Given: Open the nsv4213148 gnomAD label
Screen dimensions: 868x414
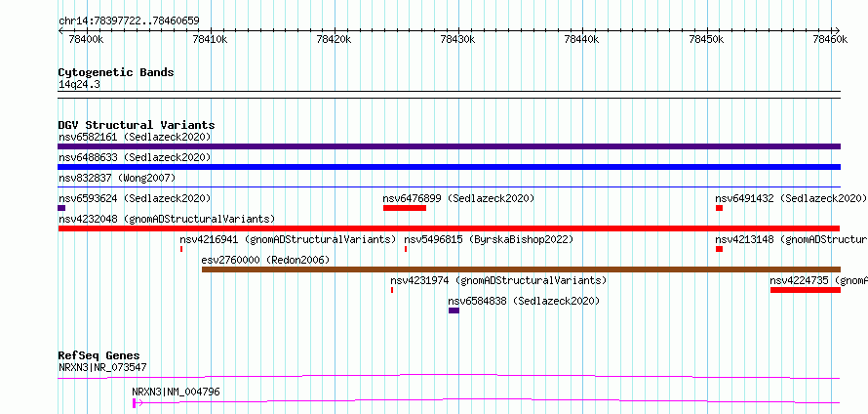Looking at the screenshot, I should tap(792, 239).
